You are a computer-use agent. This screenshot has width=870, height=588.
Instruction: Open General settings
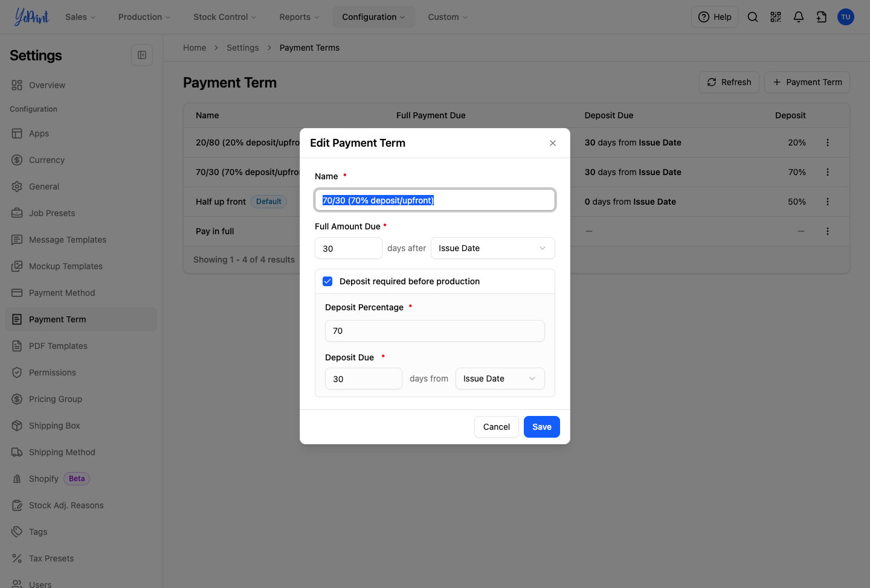tap(81, 187)
